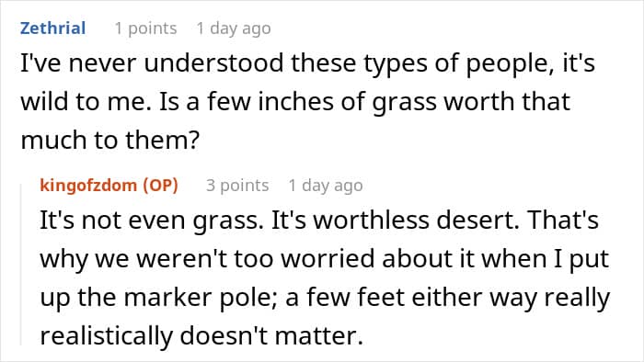Collapse the reply thread using the vertical line
644x362 pixels.
[x=21, y=265]
